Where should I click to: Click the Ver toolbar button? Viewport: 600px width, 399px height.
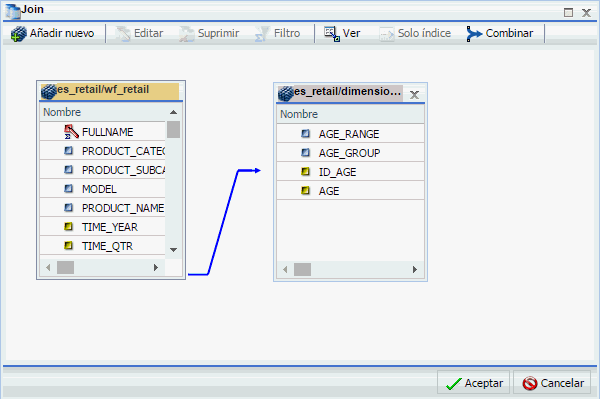tap(342, 34)
